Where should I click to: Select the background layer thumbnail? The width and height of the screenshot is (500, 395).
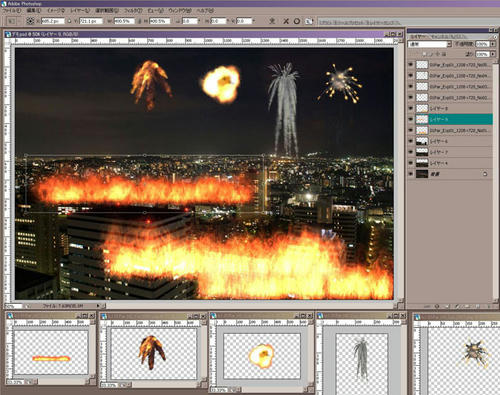[422, 174]
